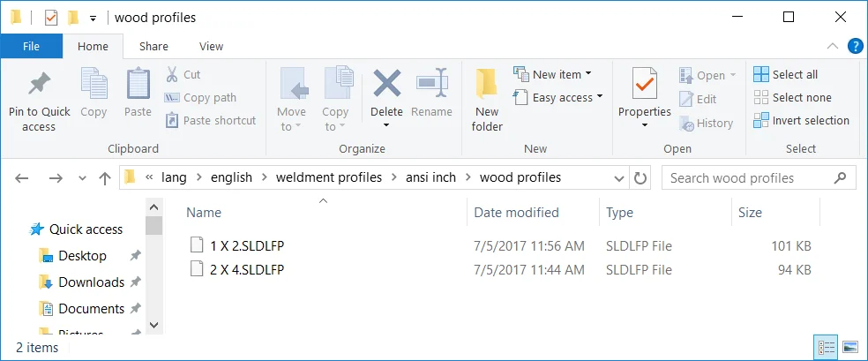
Task: Expand the Open button dropdown
Action: click(733, 75)
